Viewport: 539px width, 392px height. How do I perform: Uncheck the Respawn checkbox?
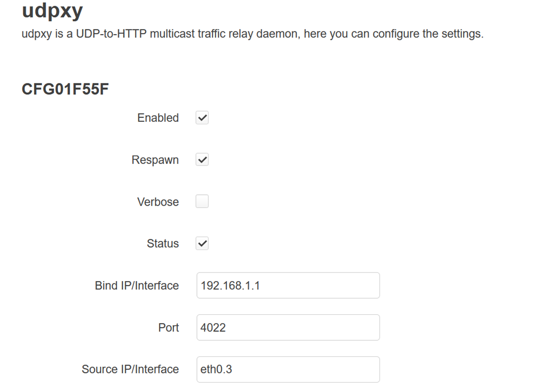[x=202, y=160]
